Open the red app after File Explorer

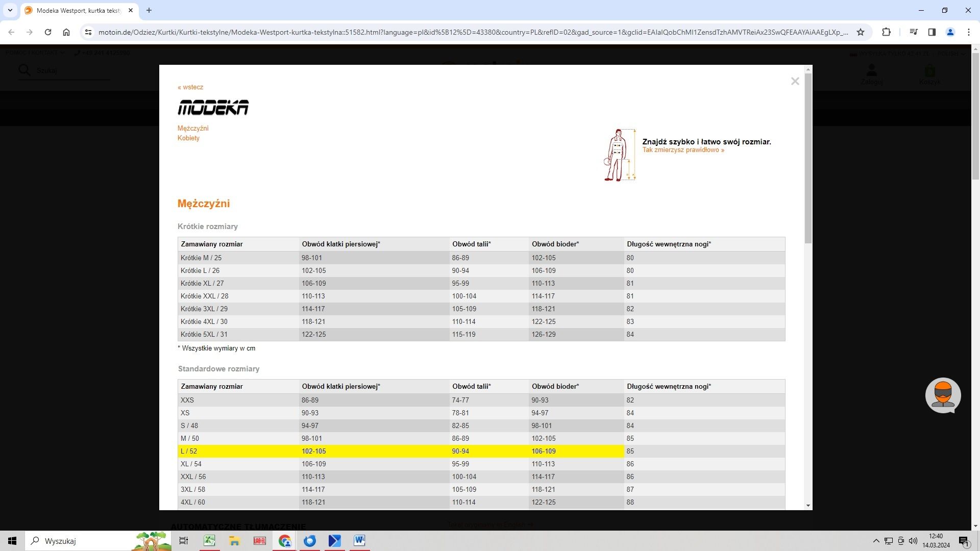point(259,541)
